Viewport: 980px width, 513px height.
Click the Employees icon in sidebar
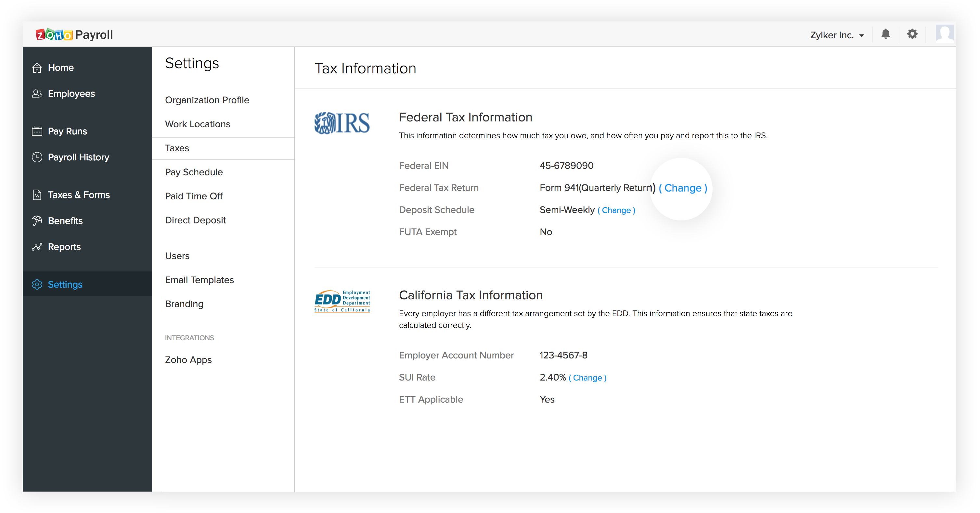(36, 93)
